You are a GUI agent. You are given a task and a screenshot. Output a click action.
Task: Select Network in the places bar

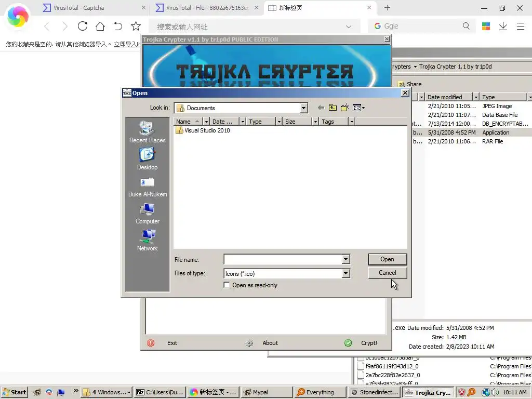[x=147, y=241]
